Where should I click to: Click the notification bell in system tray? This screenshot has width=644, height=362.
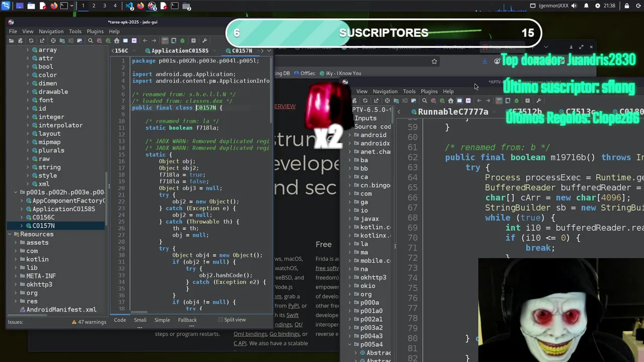coord(586,6)
